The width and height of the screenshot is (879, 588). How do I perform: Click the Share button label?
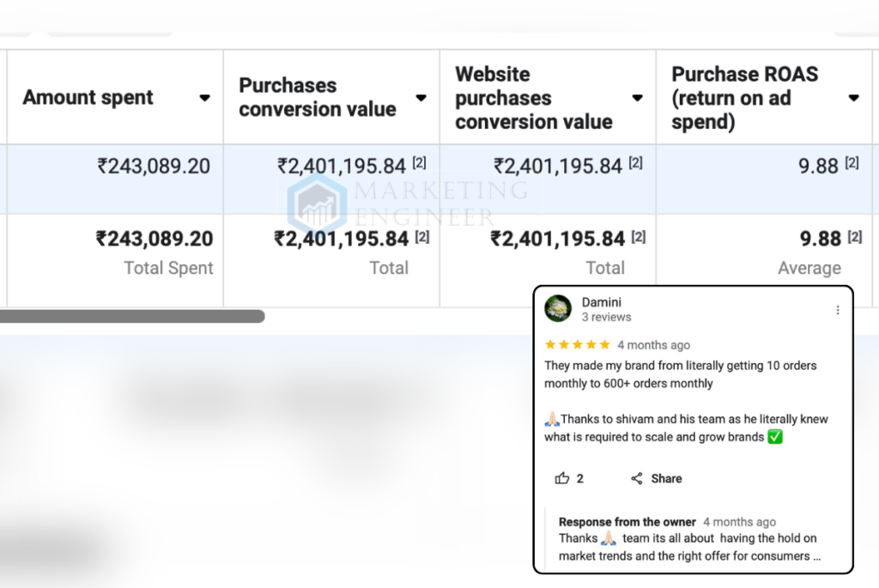[666, 478]
